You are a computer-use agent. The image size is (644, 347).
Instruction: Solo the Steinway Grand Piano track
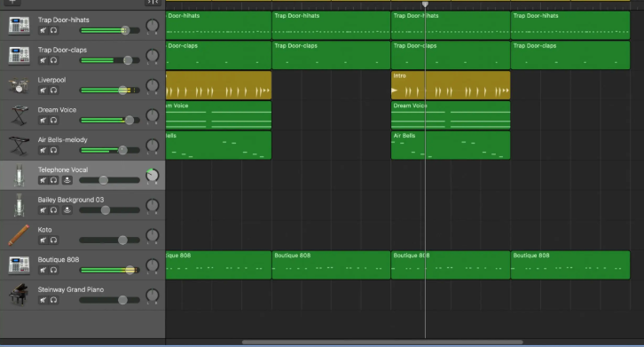54,300
